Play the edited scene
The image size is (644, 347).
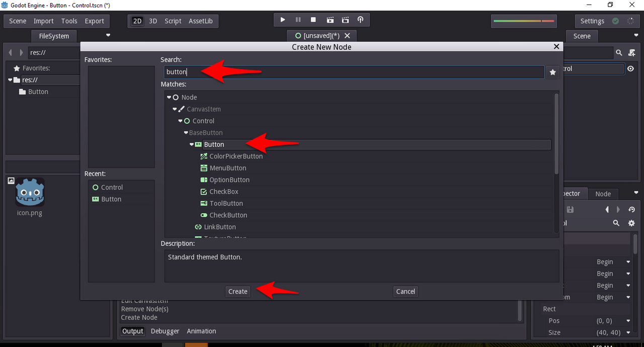[330, 20]
